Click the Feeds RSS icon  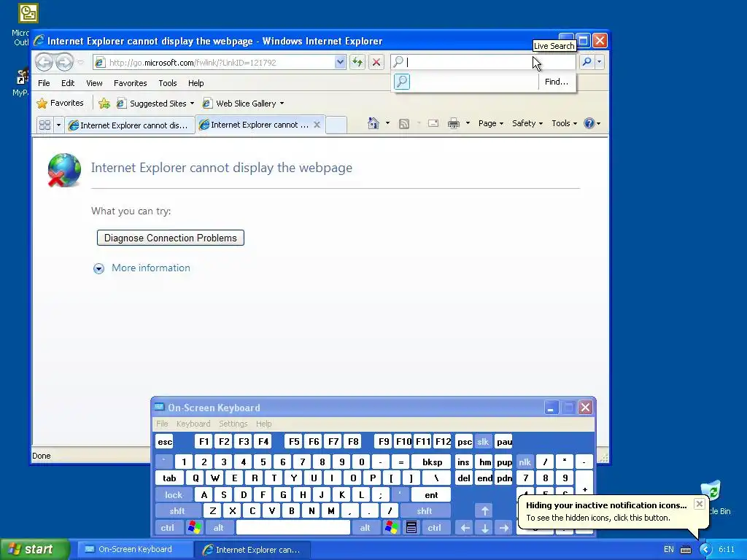pos(404,124)
